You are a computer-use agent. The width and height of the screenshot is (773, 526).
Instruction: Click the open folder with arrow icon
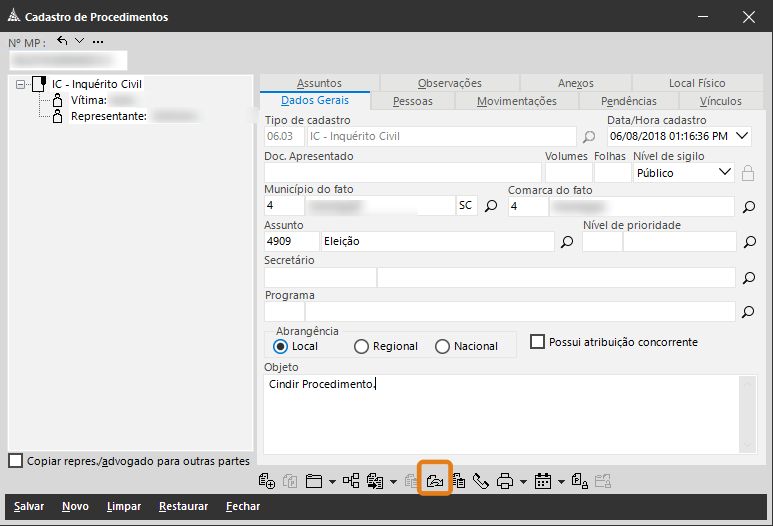(x=435, y=481)
